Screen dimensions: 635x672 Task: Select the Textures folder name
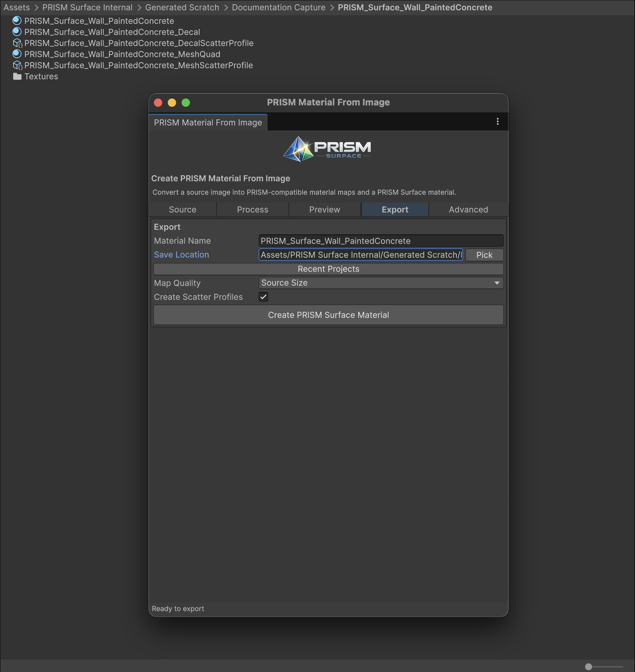tap(41, 76)
